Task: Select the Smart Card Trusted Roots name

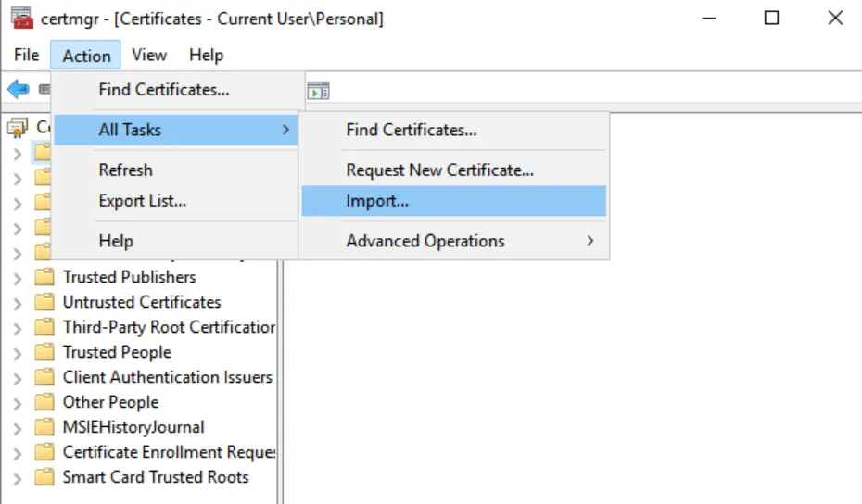Action: [156, 477]
